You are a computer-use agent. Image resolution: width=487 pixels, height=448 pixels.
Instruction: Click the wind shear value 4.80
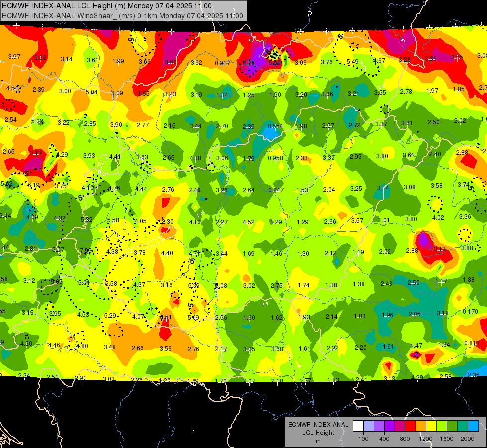coord(82,346)
